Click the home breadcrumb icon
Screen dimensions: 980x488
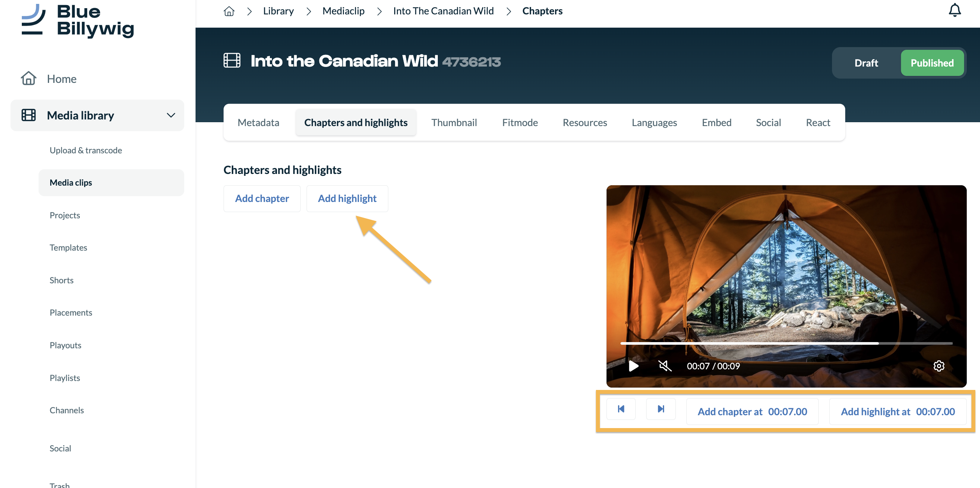click(x=229, y=11)
